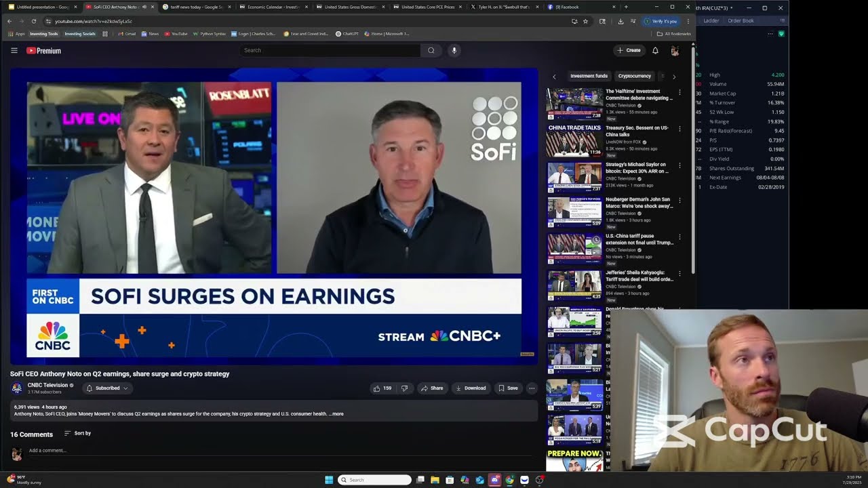Open the China Trade Talks video thumbnail
This screenshot has height=488, width=868.
575,140
